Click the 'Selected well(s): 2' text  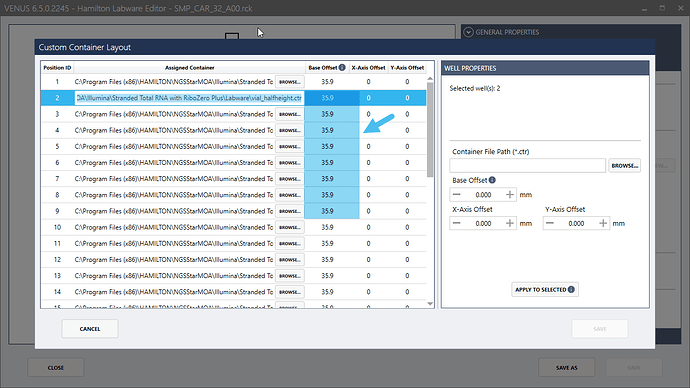[x=475, y=88]
